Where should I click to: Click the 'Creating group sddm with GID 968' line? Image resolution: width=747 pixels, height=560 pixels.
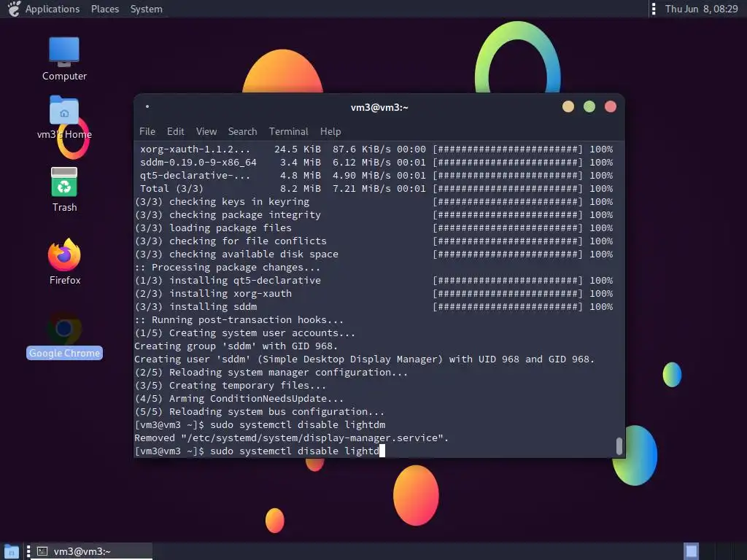236,346
